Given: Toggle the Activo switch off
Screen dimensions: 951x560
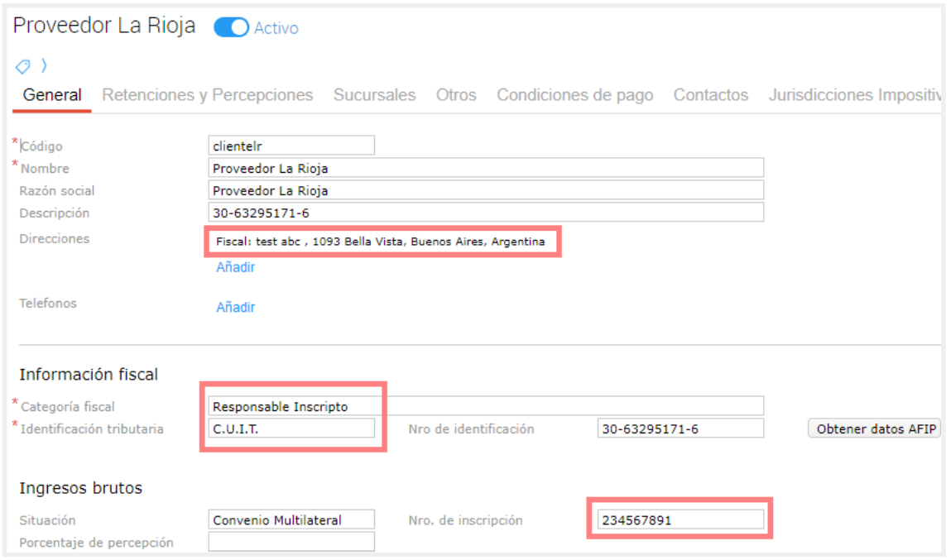Looking at the screenshot, I should pos(231,27).
